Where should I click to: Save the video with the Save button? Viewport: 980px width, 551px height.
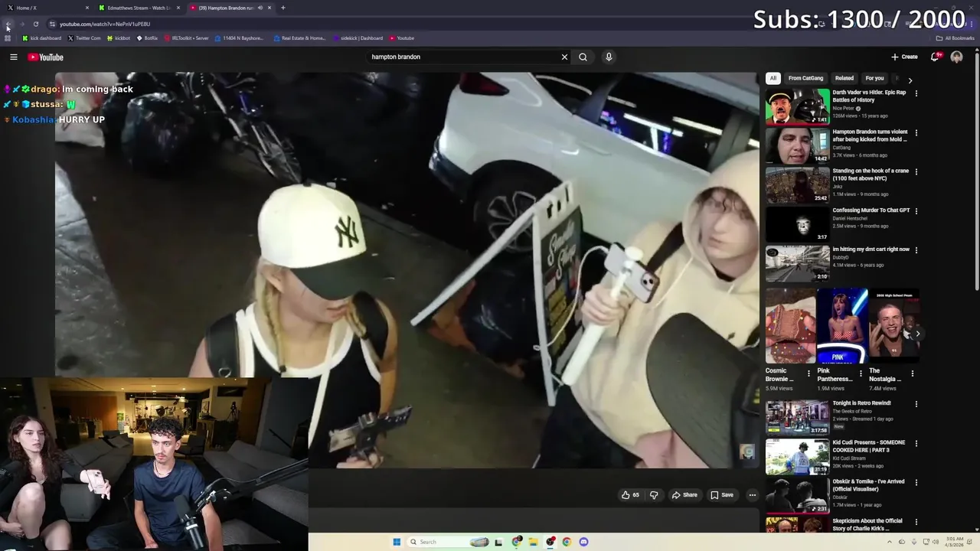(x=722, y=495)
